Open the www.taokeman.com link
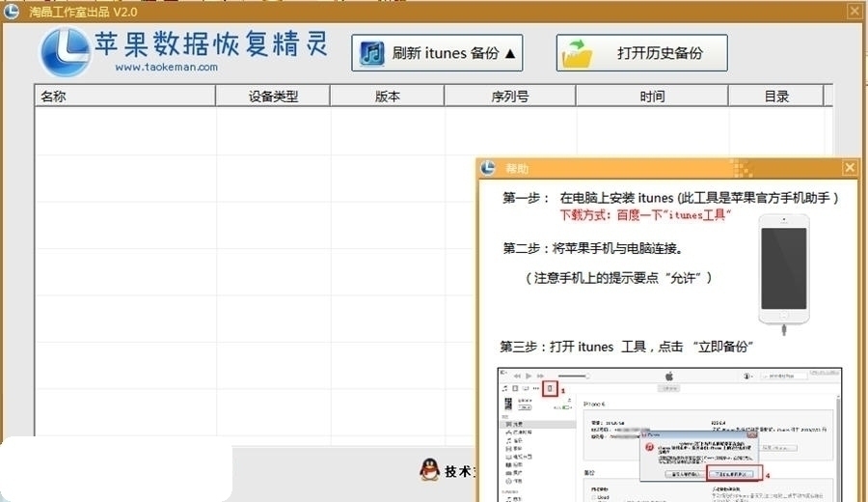Image resolution: width=868 pixels, height=502 pixels. pos(166,67)
